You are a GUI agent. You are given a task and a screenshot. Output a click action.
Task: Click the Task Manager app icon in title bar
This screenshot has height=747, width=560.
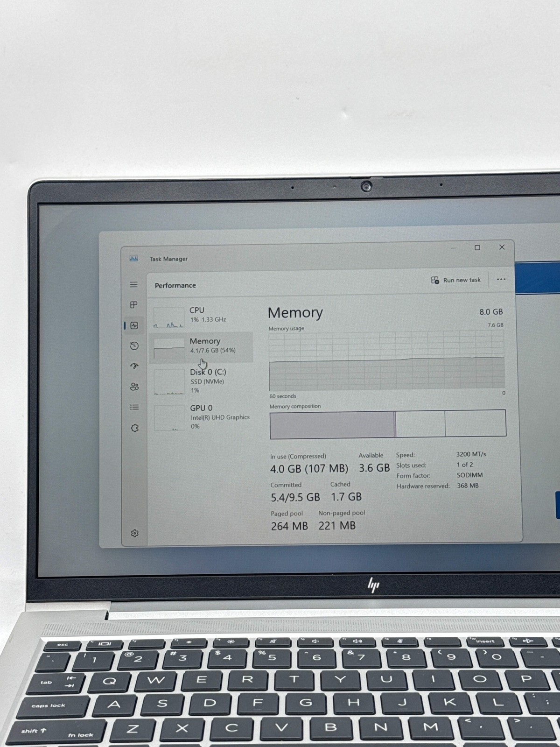[134, 258]
